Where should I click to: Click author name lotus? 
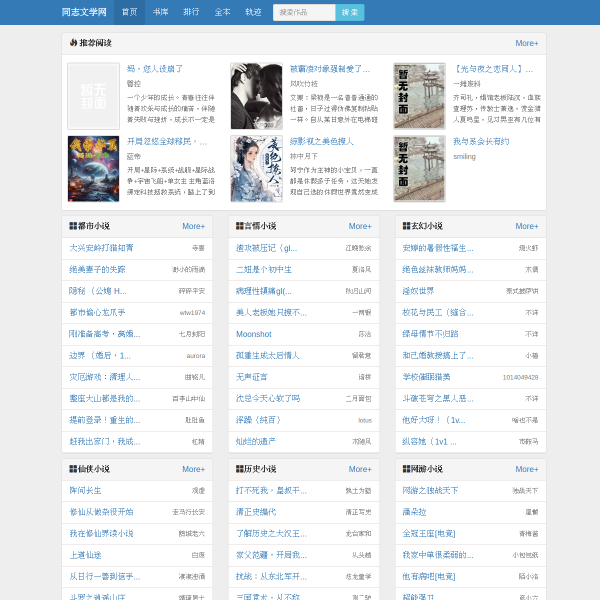(x=365, y=421)
